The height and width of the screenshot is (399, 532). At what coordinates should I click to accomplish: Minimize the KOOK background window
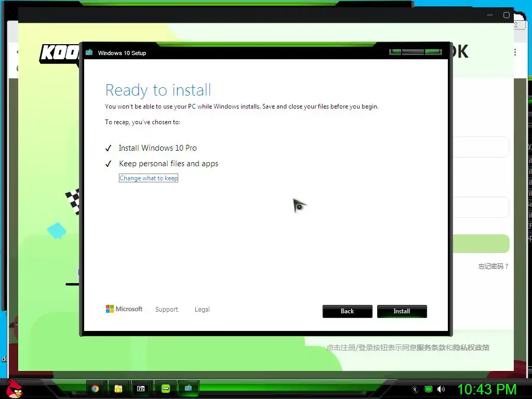click(x=489, y=15)
